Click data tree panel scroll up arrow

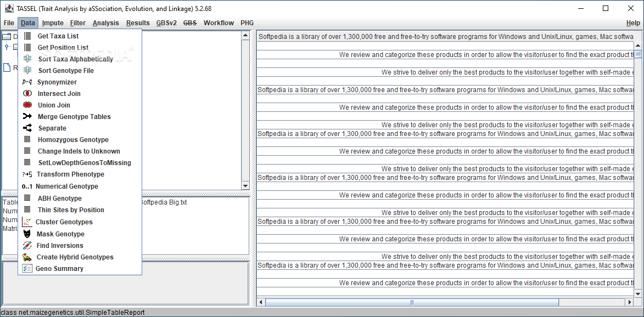tap(245, 36)
